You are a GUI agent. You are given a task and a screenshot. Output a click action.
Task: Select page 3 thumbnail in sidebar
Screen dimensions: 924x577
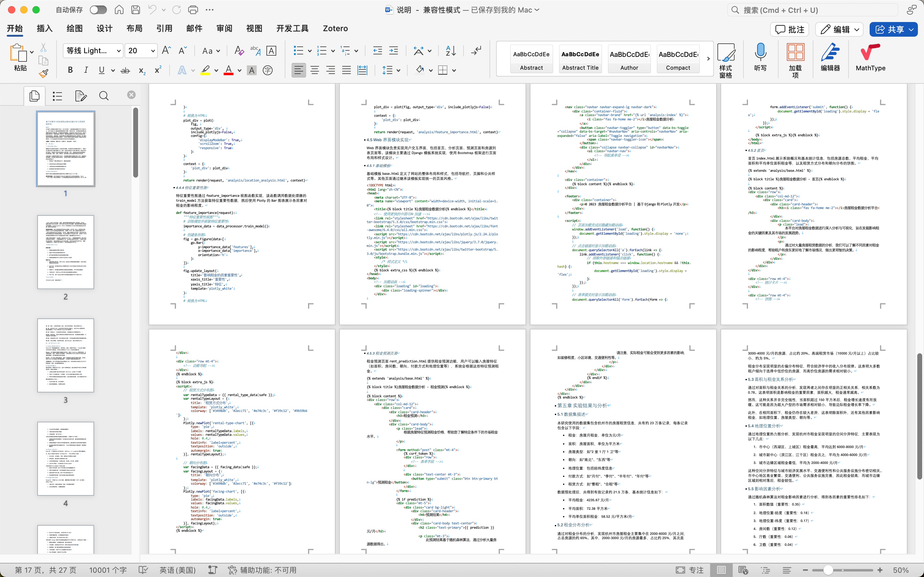coord(66,355)
